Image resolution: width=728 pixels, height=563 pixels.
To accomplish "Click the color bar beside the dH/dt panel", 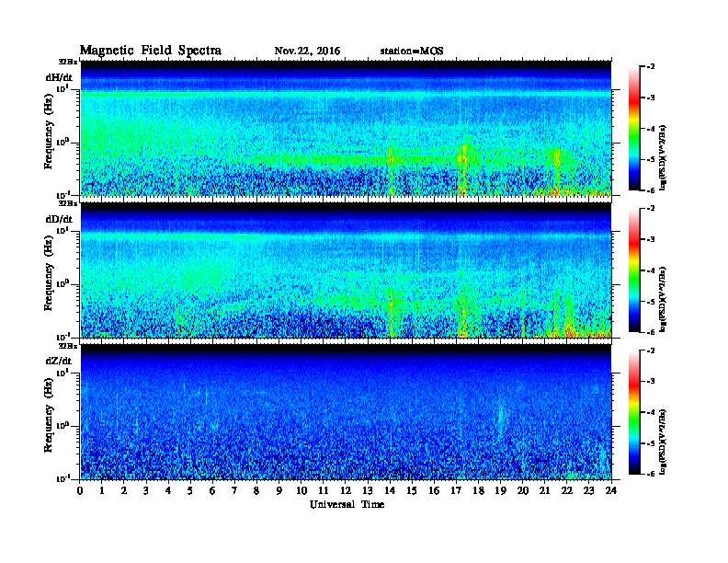I will [633, 128].
